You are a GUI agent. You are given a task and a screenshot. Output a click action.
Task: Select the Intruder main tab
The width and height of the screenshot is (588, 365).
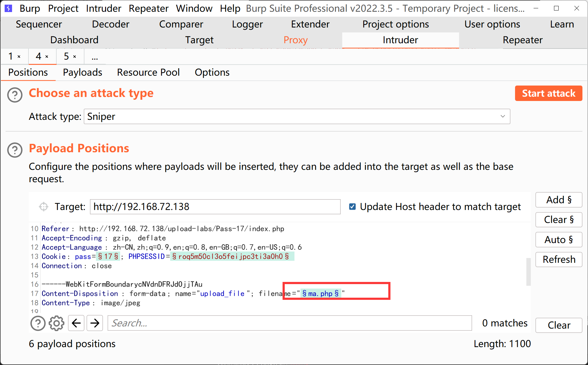pos(400,40)
